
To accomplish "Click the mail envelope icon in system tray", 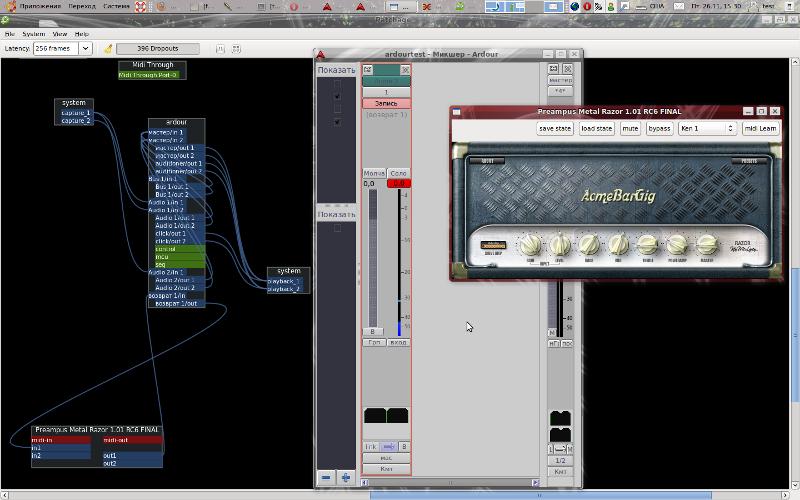I will coord(679,6).
